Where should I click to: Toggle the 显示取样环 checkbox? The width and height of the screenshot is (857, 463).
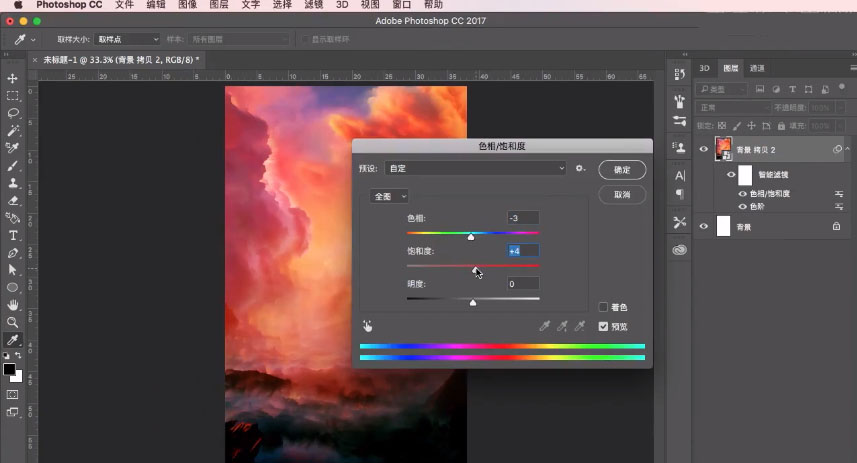coord(306,39)
